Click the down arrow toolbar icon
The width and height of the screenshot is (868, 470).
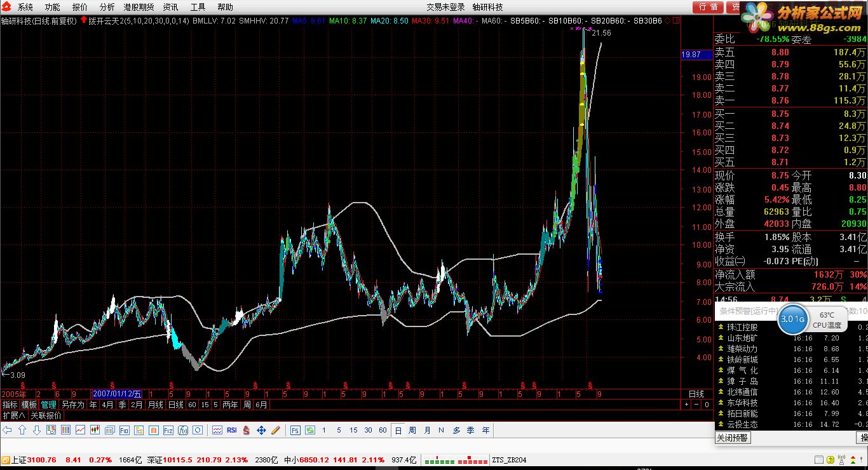pyautogui.click(x=36, y=430)
